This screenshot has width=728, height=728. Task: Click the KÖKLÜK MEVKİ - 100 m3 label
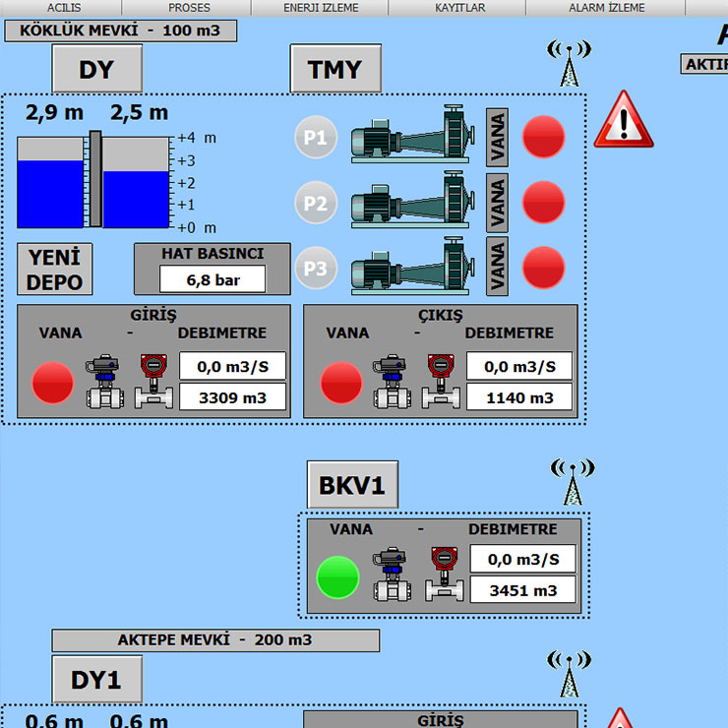tap(121, 30)
